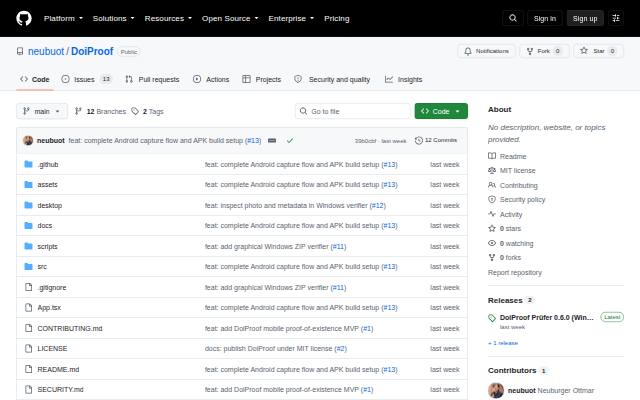The image size is (640, 400).
Task: Click the Readme book icon in About
Action: coord(492,156)
